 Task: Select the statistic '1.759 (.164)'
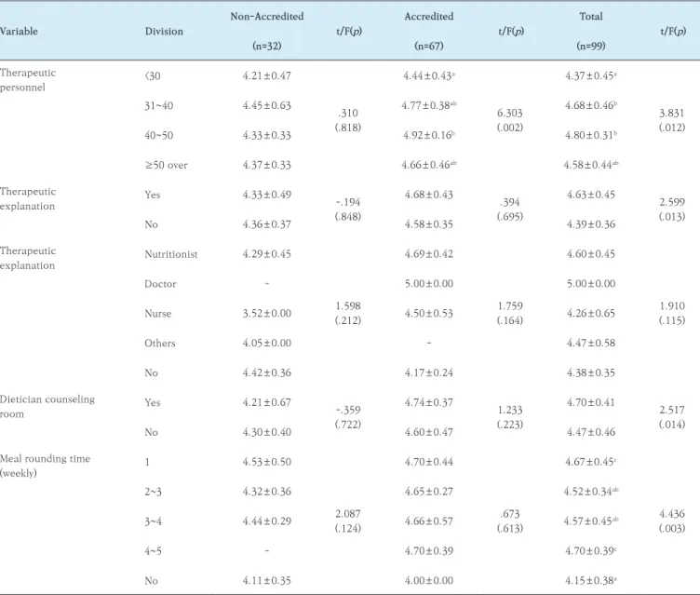[510, 314]
